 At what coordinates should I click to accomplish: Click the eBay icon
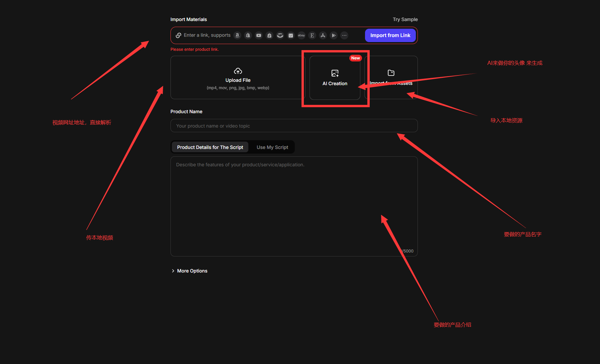[302, 35]
